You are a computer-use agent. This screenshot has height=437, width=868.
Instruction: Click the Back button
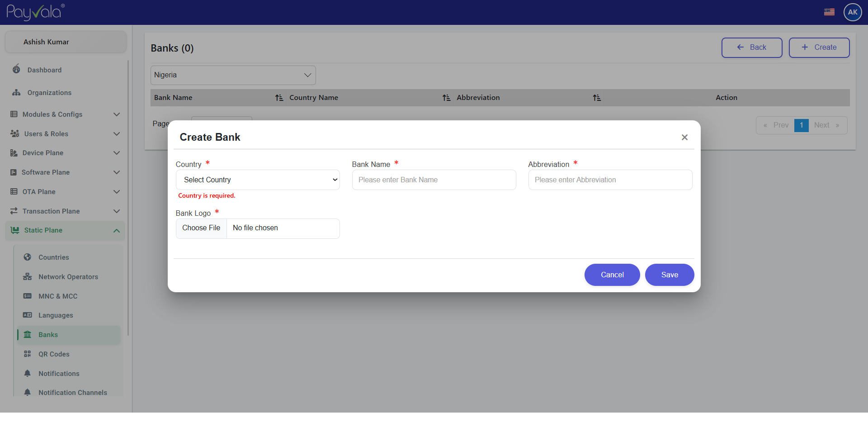(752, 47)
